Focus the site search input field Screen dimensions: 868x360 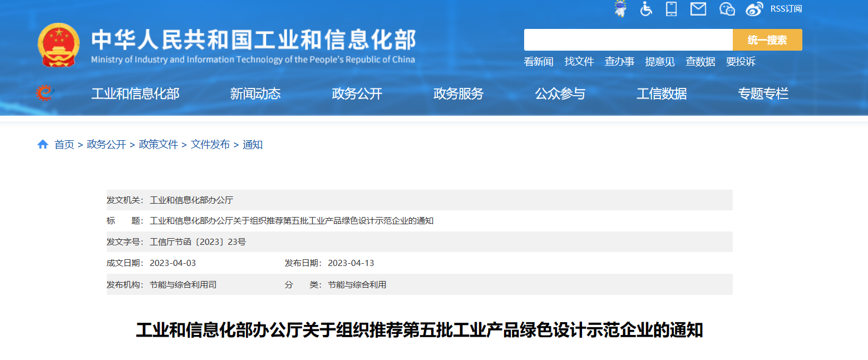628,40
